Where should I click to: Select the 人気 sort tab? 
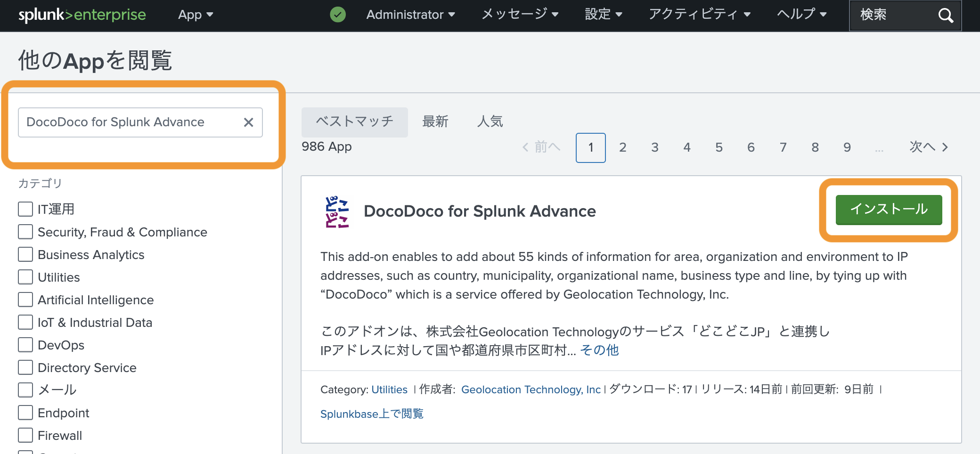[490, 122]
